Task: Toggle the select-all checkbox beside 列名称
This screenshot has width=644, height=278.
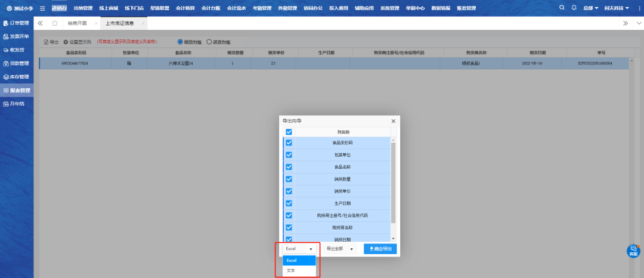Action: [x=289, y=132]
